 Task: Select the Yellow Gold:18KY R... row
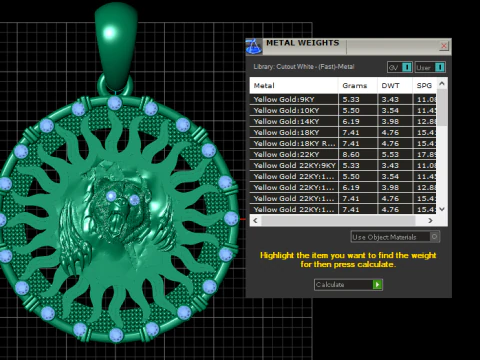(343, 143)
